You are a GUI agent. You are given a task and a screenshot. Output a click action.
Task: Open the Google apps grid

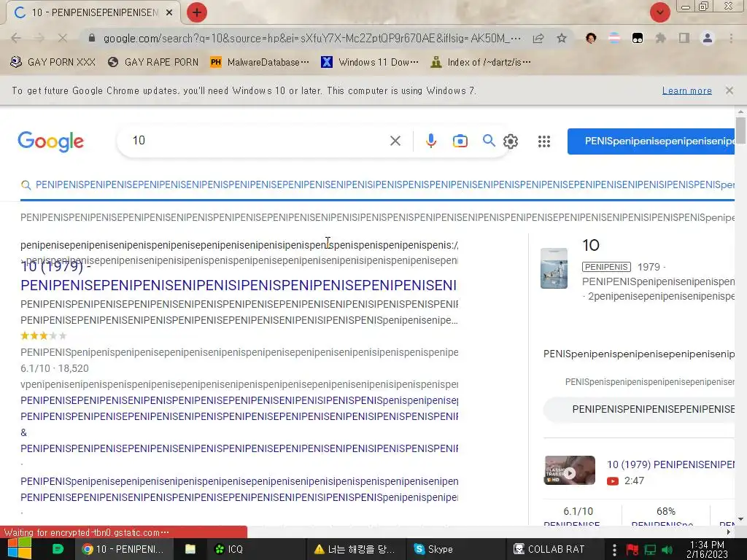544,141
